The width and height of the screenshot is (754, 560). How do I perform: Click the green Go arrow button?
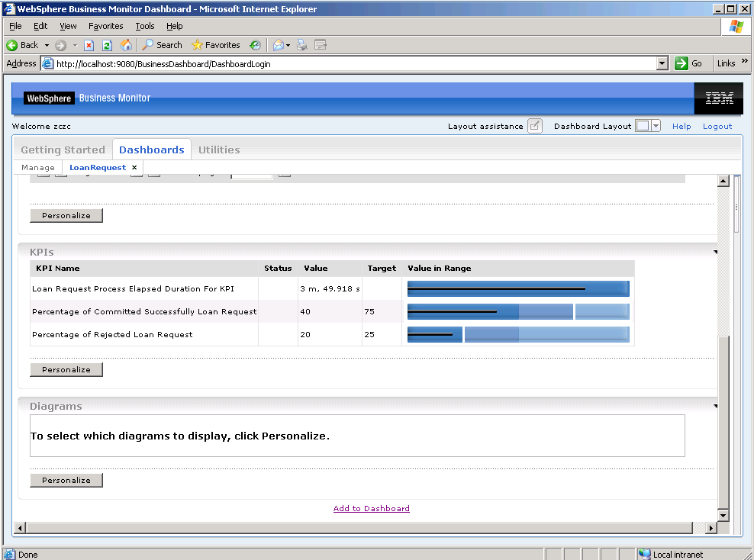click(681, 63)
